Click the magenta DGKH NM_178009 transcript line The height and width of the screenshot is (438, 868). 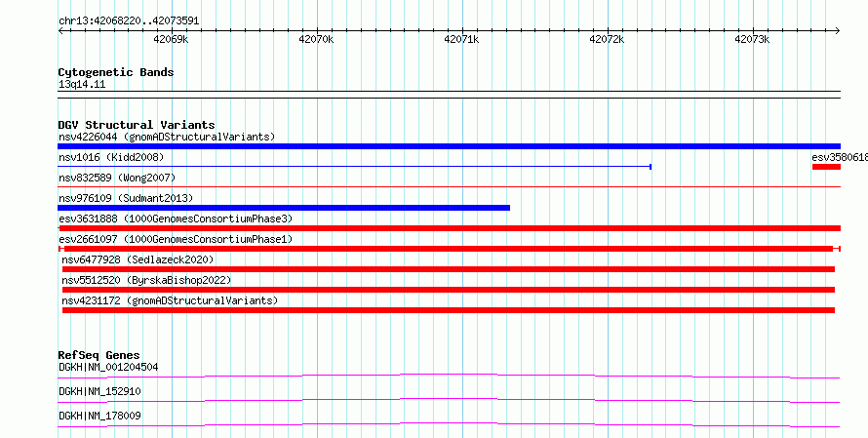pyautogui.click(x=449, y=424)
